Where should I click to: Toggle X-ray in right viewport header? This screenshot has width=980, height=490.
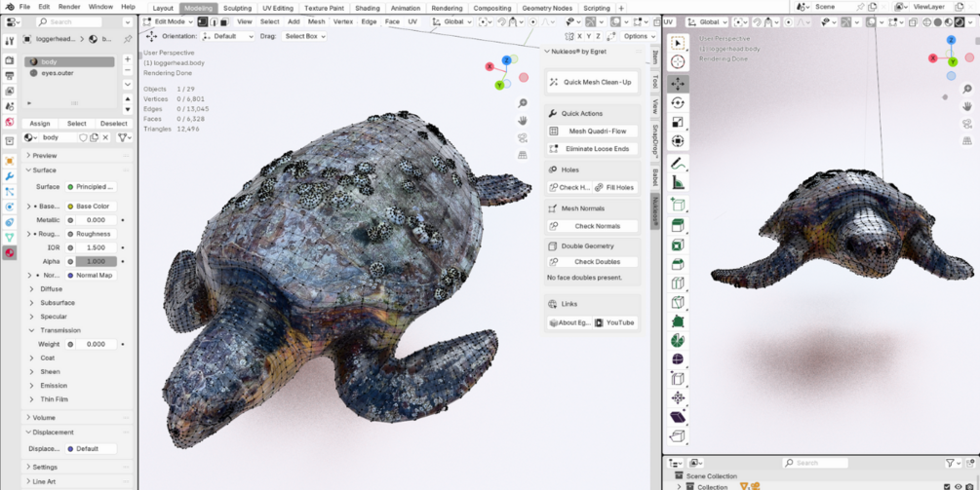click(x=913, y=21)
